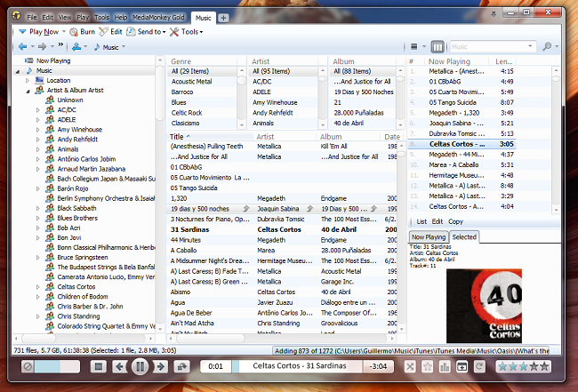Click the up-one-level navigation icon

tap(76, 47)
